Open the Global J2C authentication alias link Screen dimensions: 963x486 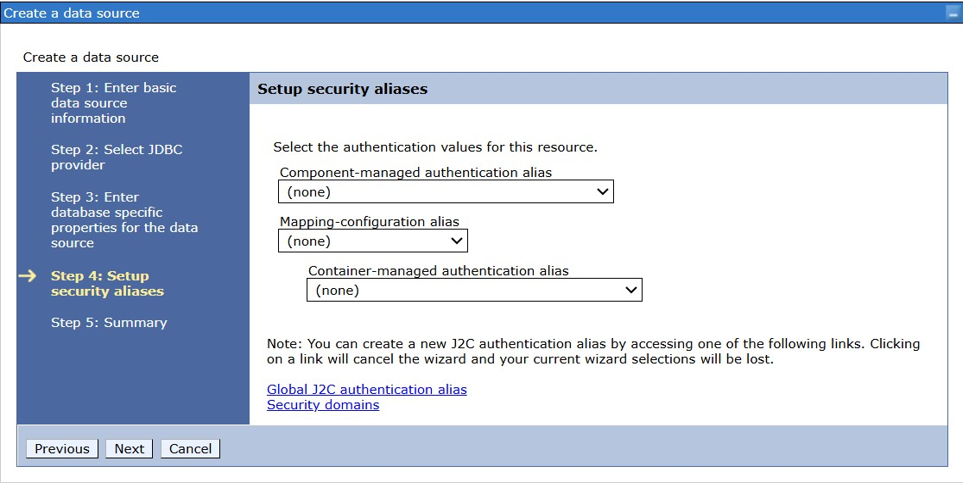tap(366, 389)
